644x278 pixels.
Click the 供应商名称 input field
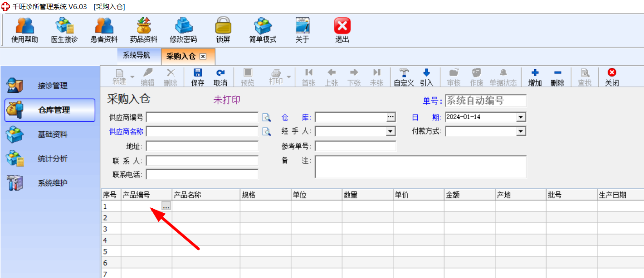coord(202,132)
